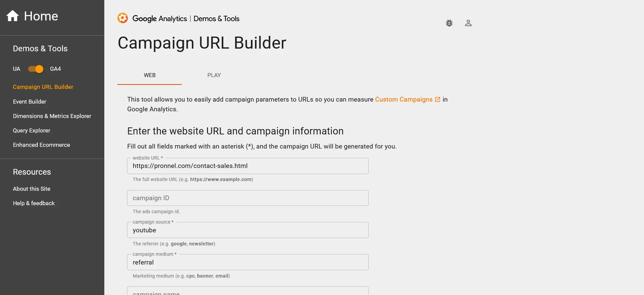Viewport: 644px width, 295px height.
Task: Click heading 'Enter the website URL and campaign information'
Action: [235, 131]
